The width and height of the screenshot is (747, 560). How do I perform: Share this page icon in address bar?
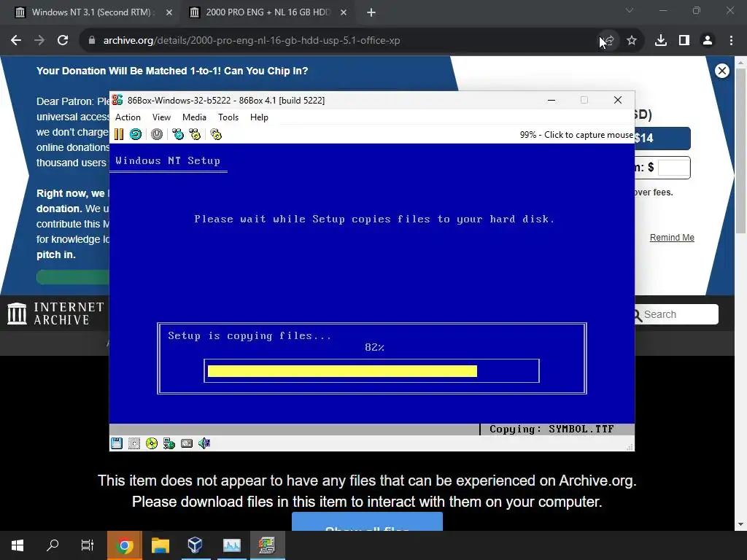click(608, 41)
